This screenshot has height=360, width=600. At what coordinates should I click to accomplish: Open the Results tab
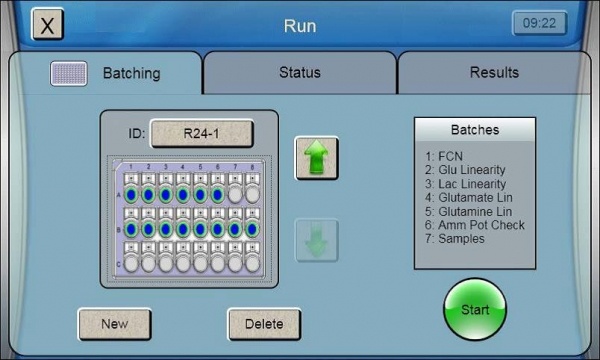pyautogui.click(x=494, y=72)
